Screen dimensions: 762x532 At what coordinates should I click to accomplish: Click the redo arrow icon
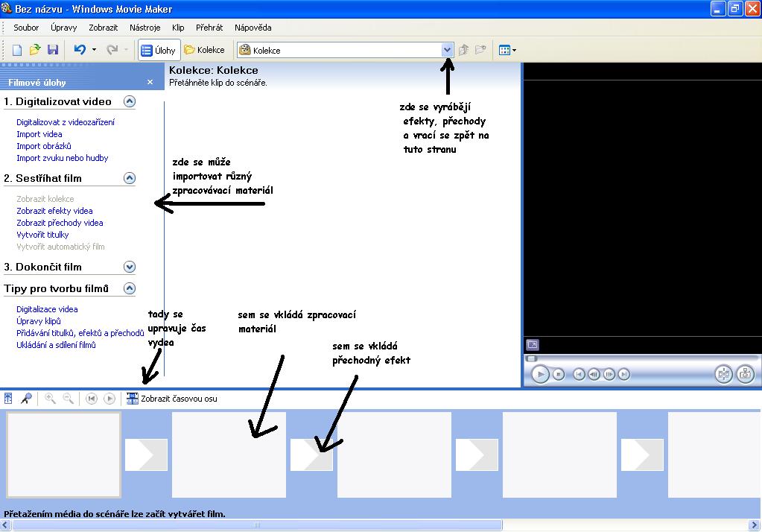pos(112,50)
